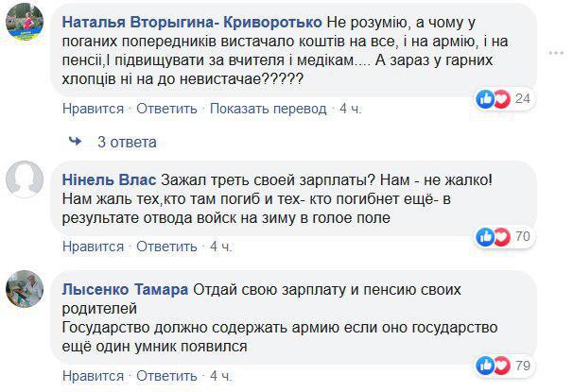Click Показать перевод on the first comment
This screenshot has width=573, height=392.
point(269,109)
